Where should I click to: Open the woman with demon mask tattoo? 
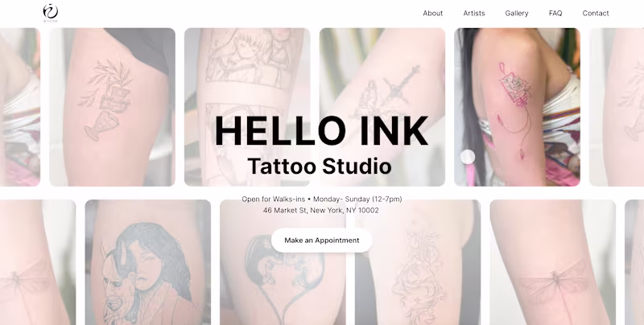tap(148, 262)
